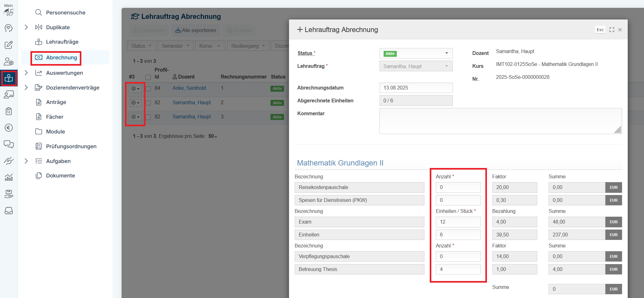644x298 pixels.
Task: Open the inbox tray icon in sidebar
Action: (9, 211)
